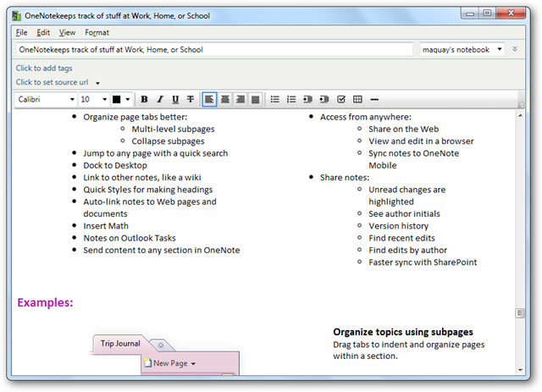Image resolution: width=542 pixels, height=392 pixels.
Task: Toggle justified text alignment
Action: pos(255,100)
